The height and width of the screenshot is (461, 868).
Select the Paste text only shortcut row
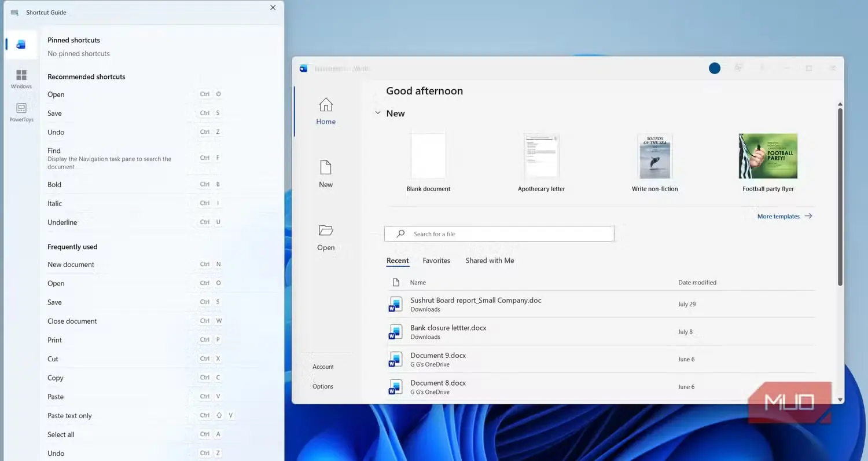[142, 416]
